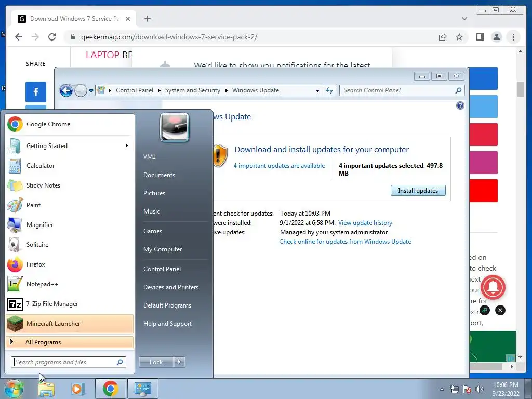Open Getting Started in Start menu
This screenshot has width=532, height=399.
(69, 146)
